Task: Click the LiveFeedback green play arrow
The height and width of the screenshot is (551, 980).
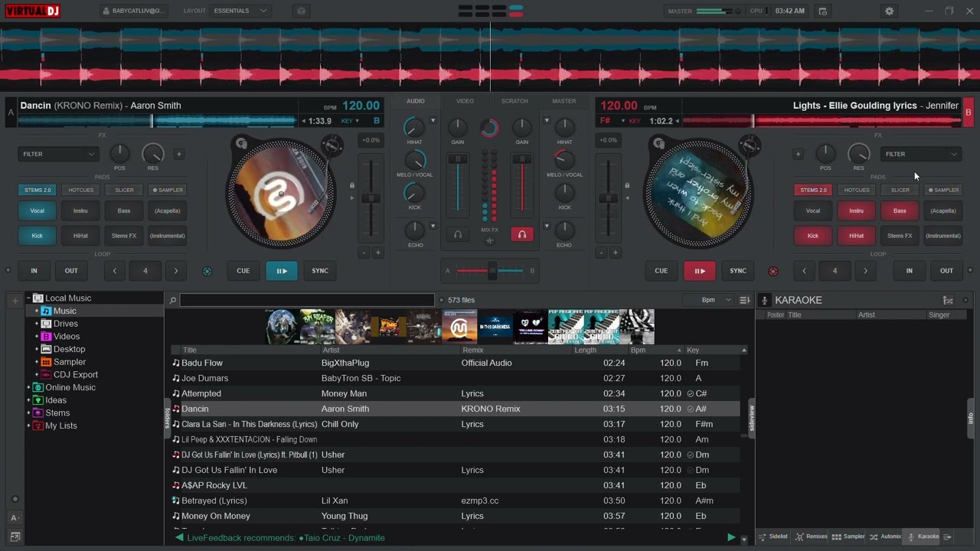Action: [731, 538]
